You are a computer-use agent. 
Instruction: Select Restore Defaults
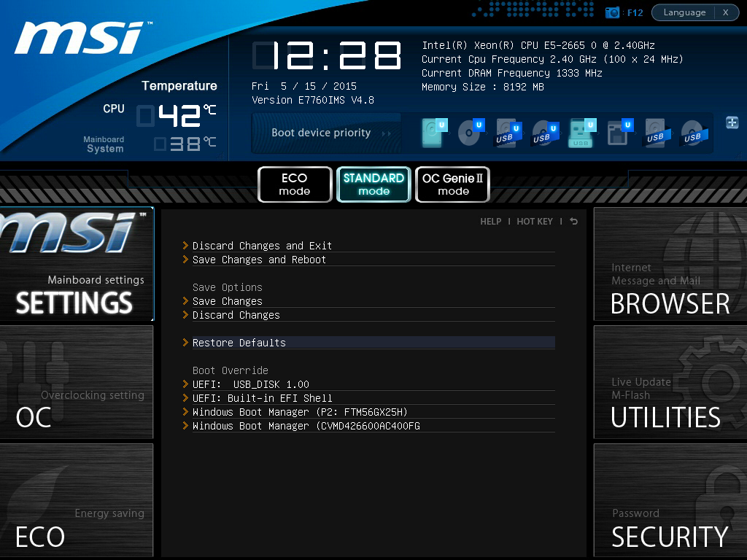[x=373, y=343]
